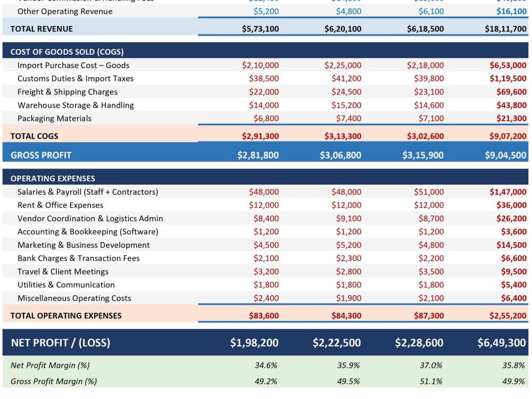Click the $1,47,000 salaries total

(x=508, y=192)
